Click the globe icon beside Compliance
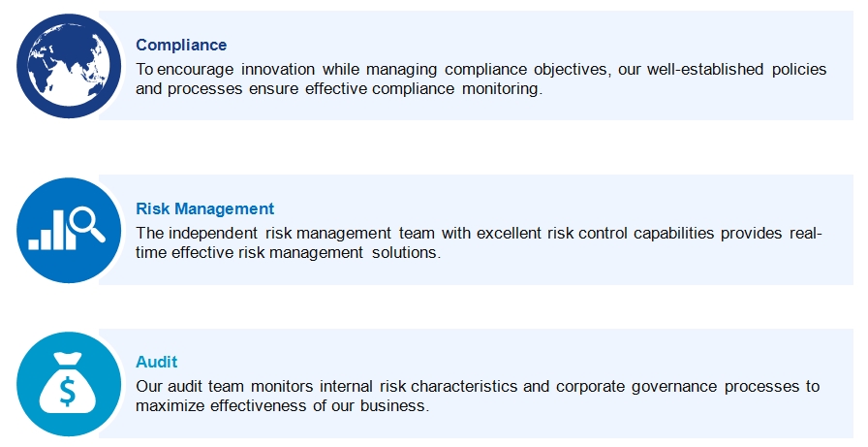This screenshot has width=868, height=447. [69, 65]
